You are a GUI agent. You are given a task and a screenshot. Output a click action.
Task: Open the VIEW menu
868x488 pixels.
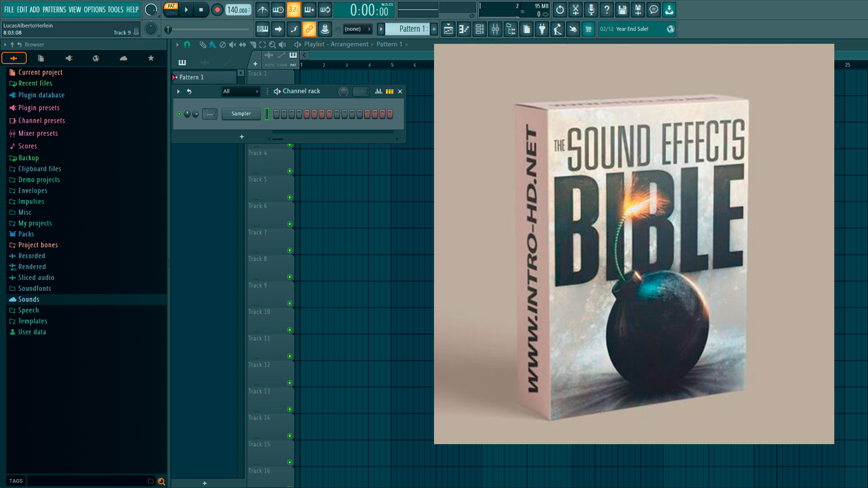75,10
